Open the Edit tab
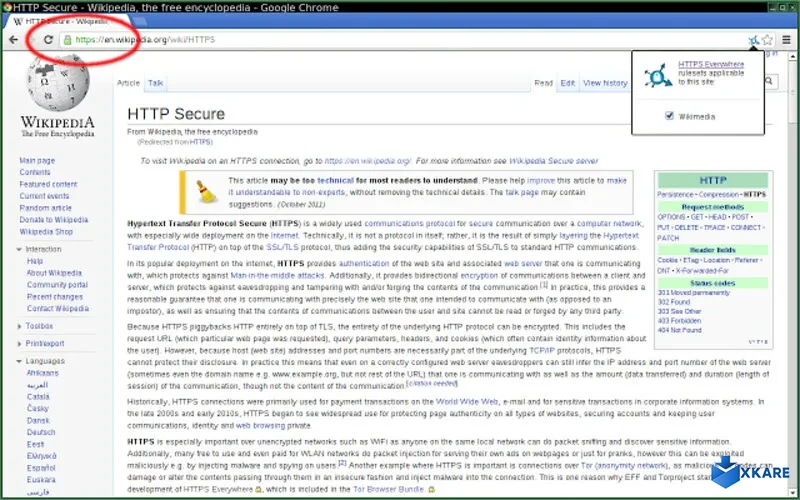Viewport: 800px width, 500px height. [567, 83]
